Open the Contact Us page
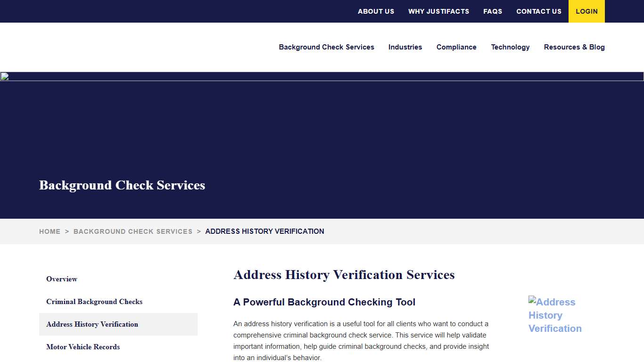644x362 pixels. point(538,11)
